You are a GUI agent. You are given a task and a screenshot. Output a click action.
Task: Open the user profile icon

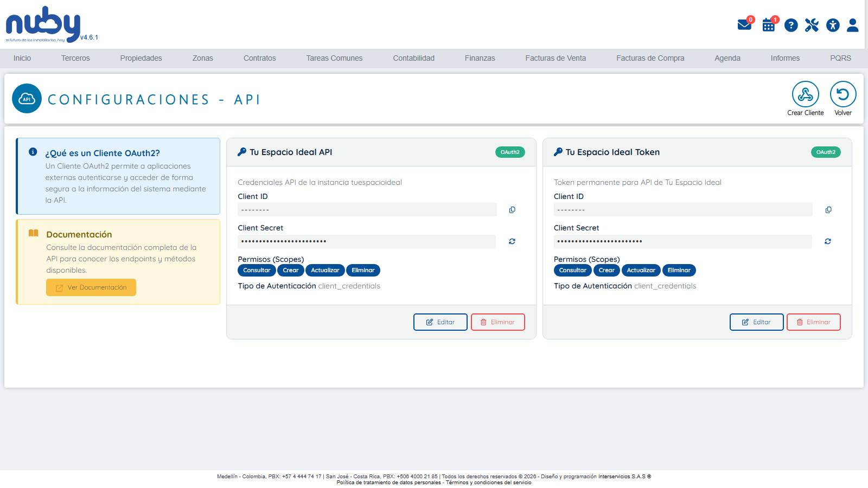[x=853, y=25]
